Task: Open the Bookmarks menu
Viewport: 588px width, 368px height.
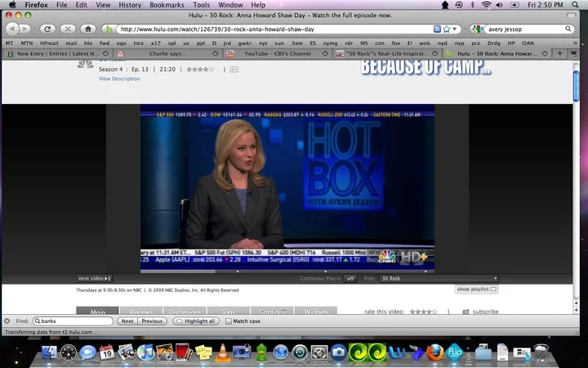Action: 167,5
